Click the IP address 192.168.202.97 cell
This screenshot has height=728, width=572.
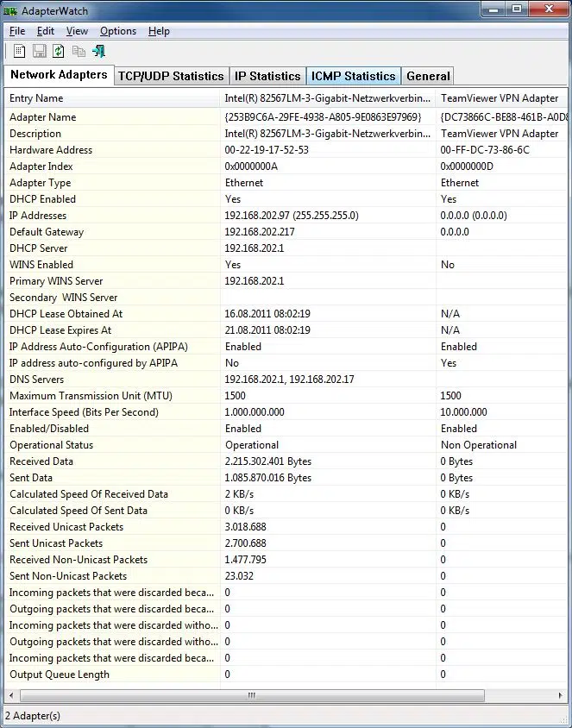click(x=292, y=216)
